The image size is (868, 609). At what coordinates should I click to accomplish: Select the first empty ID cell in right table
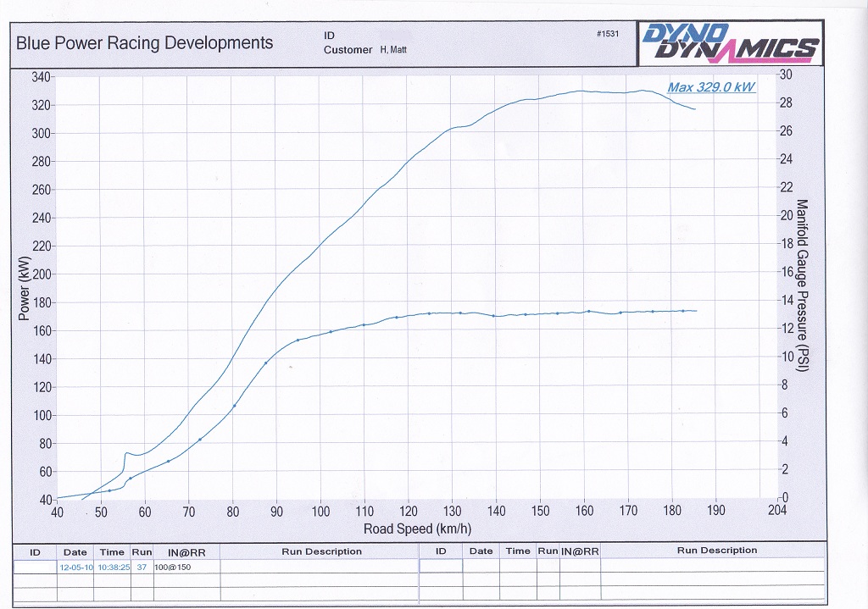[441, 566]
